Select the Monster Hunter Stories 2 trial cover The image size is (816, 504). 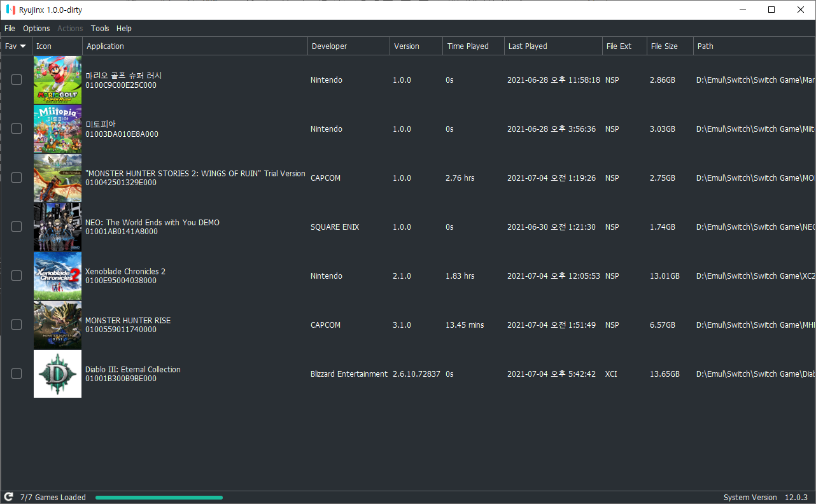tap(57, 178)
